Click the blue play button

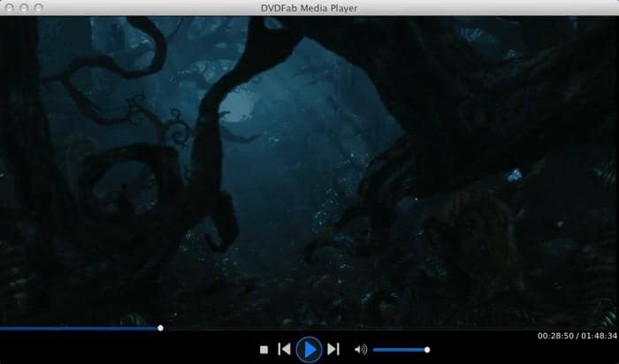pos(309,349)
